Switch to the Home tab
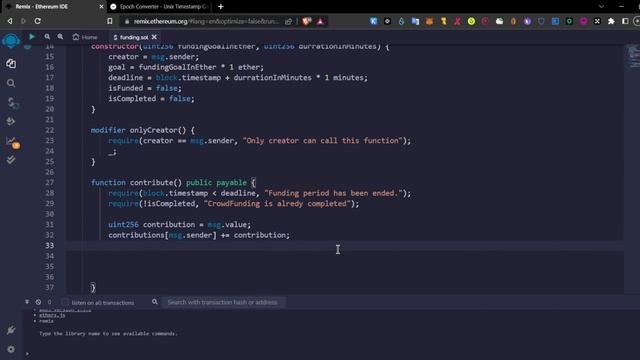 point(85,37)
